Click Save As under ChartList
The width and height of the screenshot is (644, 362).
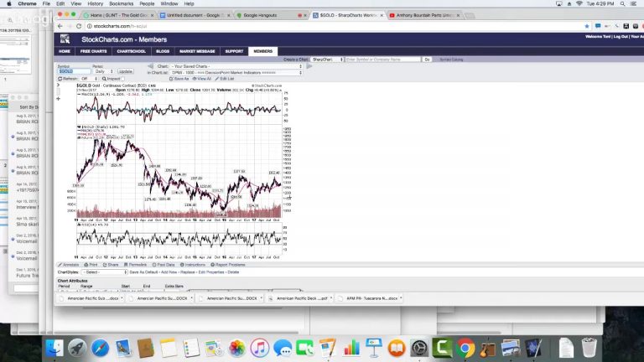click(x=179, y=79)
